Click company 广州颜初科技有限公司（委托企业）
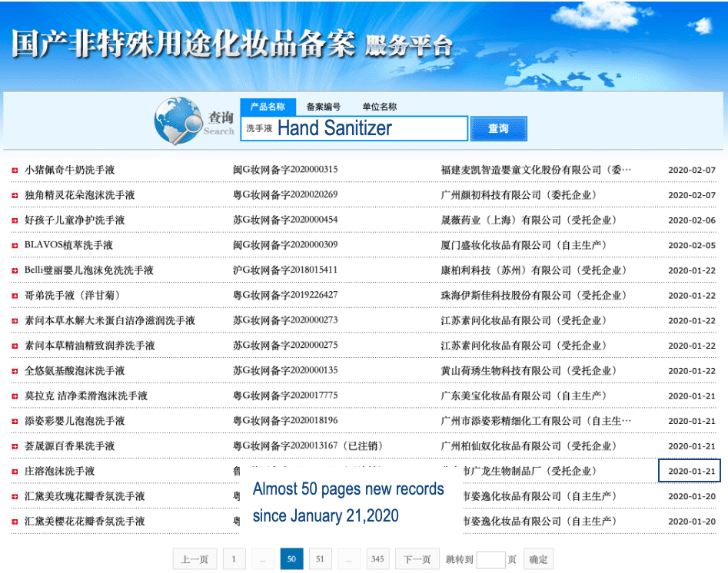This screenshot has height=573, width=728. (520, 195)
